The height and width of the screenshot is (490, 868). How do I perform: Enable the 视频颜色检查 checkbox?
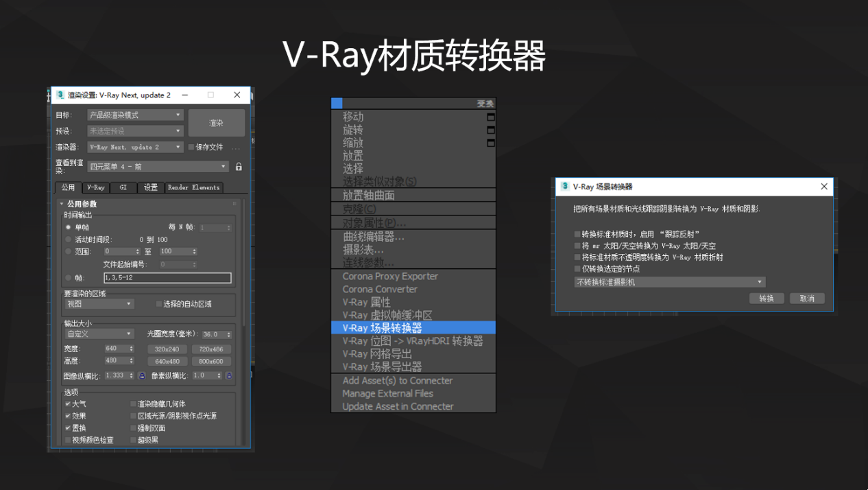[68, 440]
